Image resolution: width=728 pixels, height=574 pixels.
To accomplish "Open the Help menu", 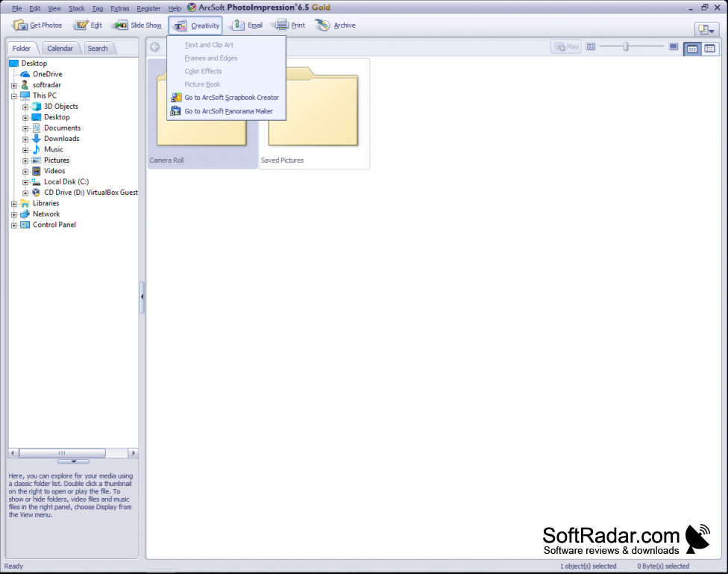I will pyautogui.click(x=175, y=8).
